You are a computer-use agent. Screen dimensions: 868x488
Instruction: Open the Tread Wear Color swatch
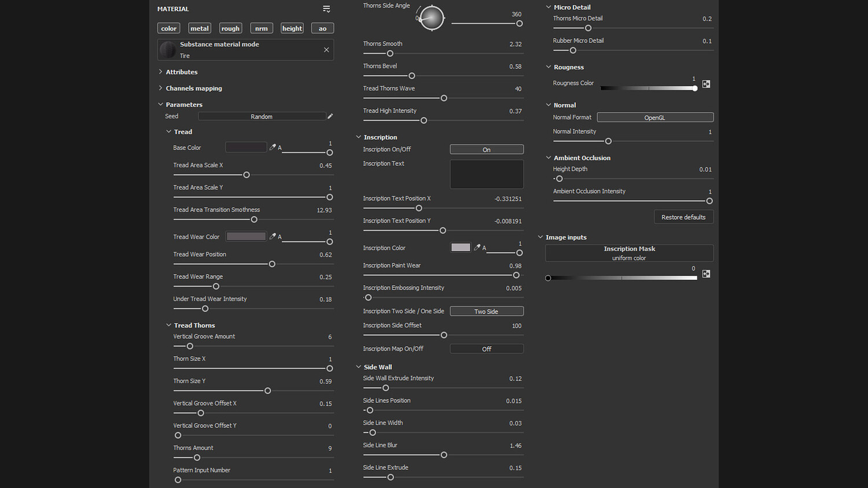point(246,236)
